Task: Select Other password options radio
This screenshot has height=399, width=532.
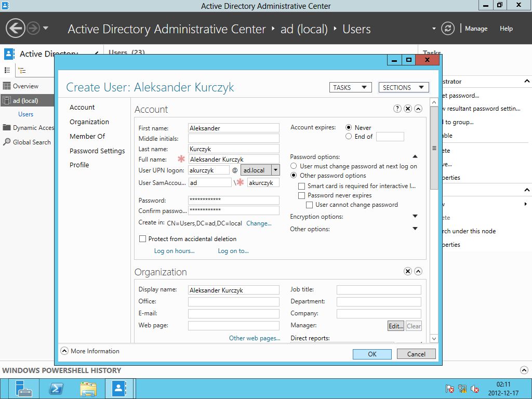Action: tap(294, 176)
